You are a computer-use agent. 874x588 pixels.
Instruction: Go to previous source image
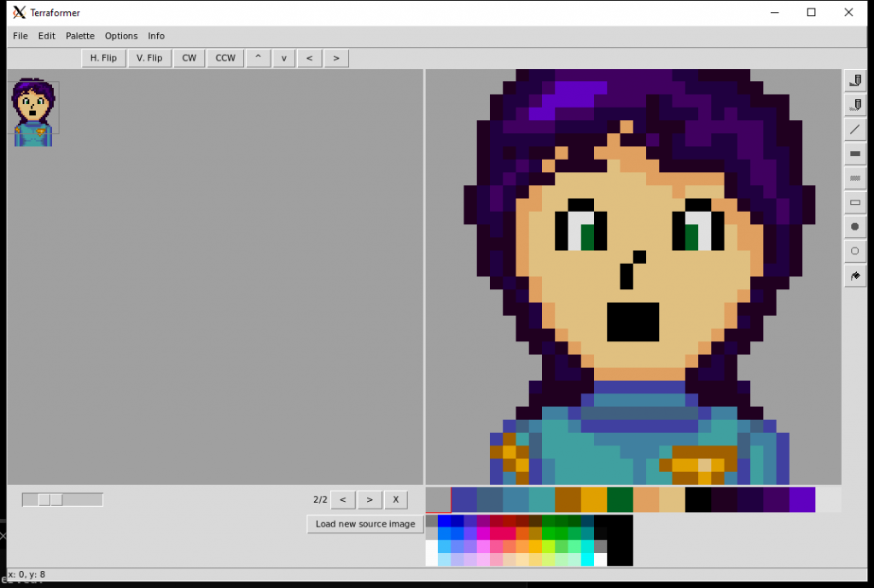click(343, 499)
